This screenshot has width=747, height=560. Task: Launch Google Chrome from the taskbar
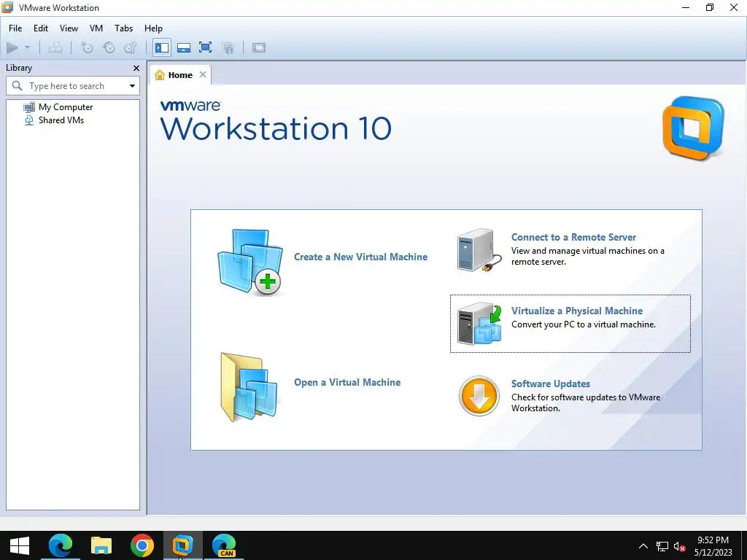[x=142, y=545]
